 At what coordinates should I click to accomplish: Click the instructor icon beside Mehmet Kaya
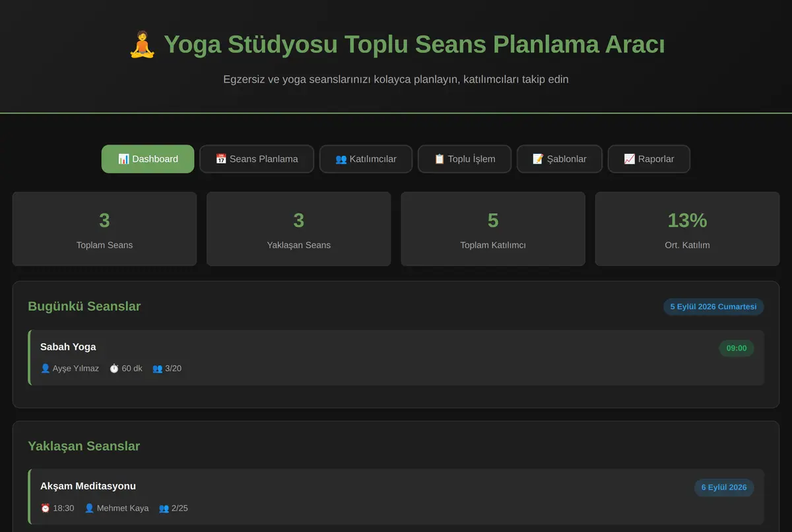(90, 508)
